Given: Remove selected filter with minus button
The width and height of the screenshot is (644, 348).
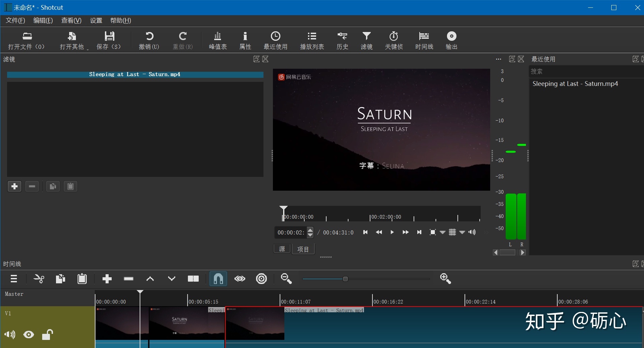Looking at the screenshot, I should (x=32, y=186).
